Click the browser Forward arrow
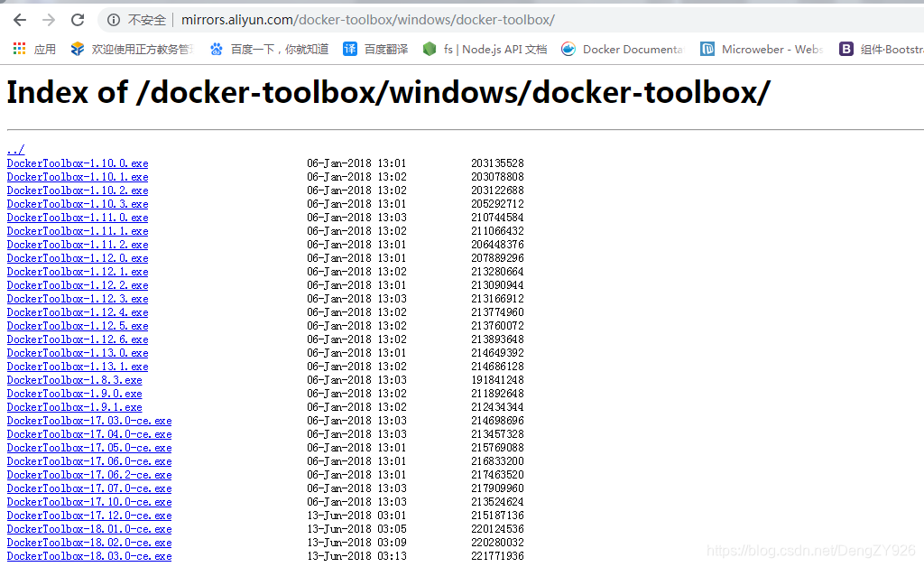Screen dimensions: 924x567 point(49,20)
